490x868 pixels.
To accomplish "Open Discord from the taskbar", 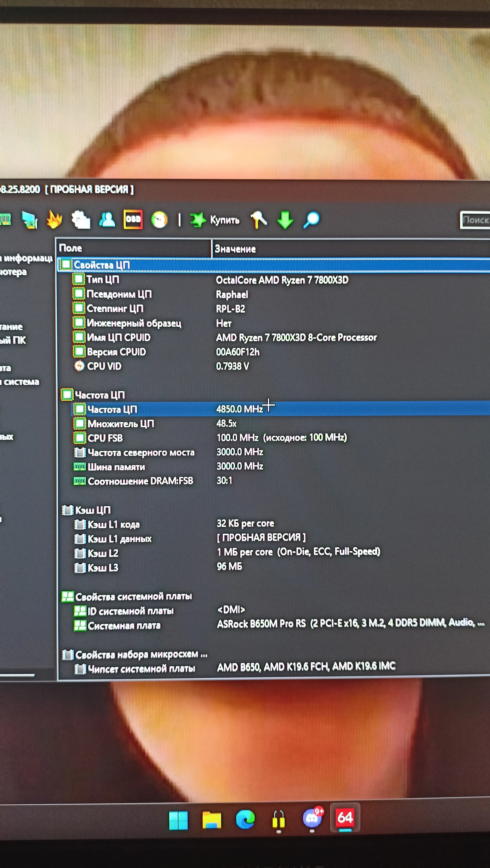I will pos(312,819).
